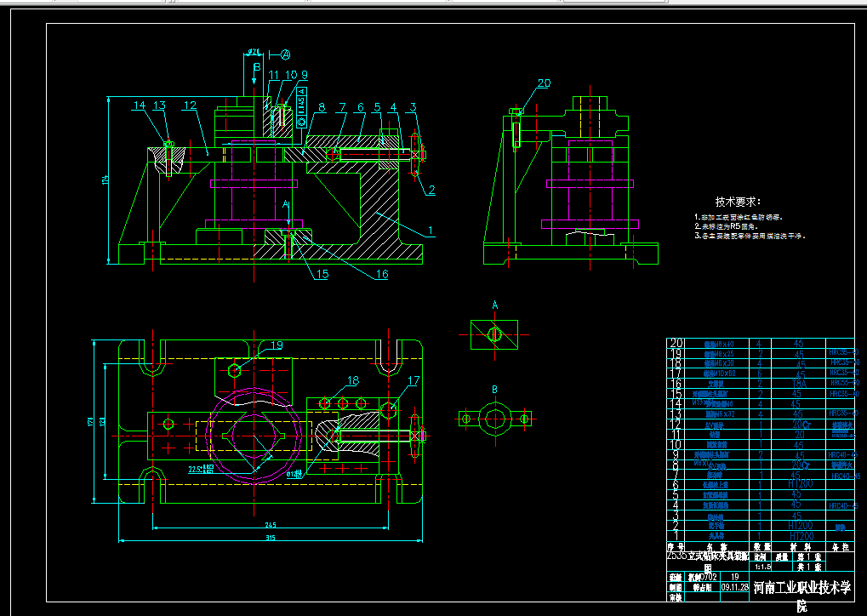The width and height of the screenshot is (867, 616).
Task: Click the 174 height dimension text
Action: [106, 180]
